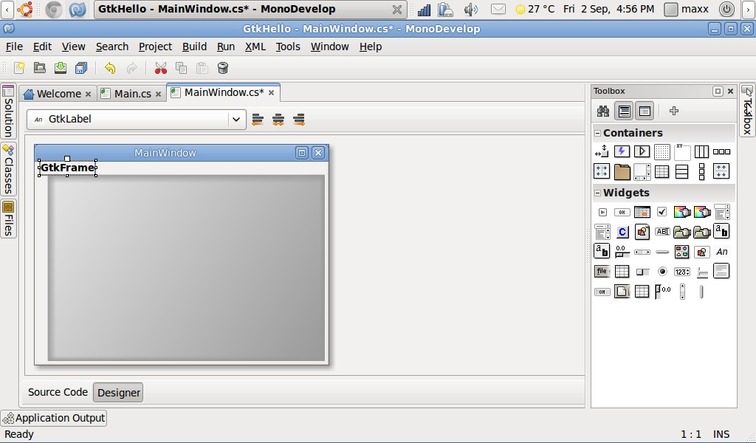Select the VScale flag 0.0 widget icon
The width and height of the screenshot is (756, 443).
(662, 291)
